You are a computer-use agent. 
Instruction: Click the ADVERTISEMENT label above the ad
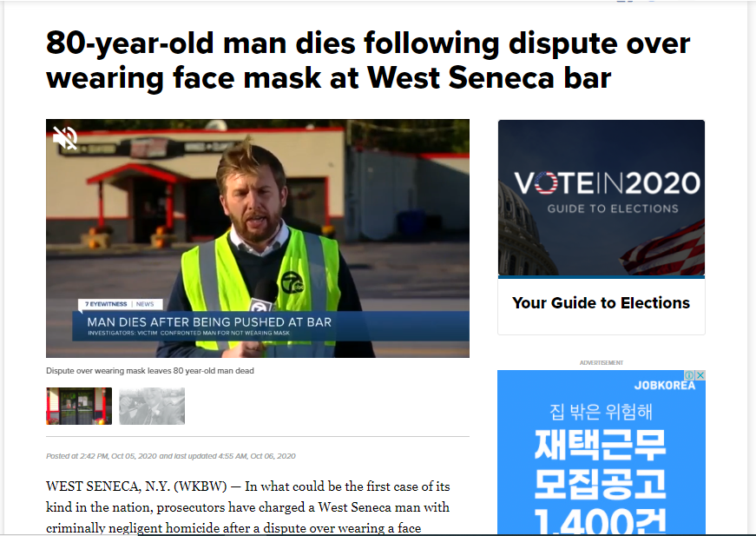(602, 363)
